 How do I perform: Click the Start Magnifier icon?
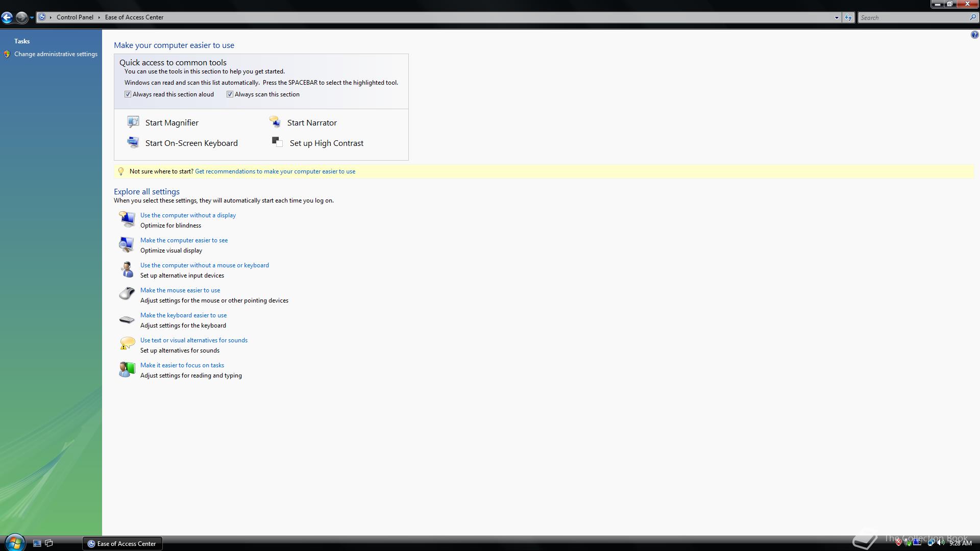[133, 122]
